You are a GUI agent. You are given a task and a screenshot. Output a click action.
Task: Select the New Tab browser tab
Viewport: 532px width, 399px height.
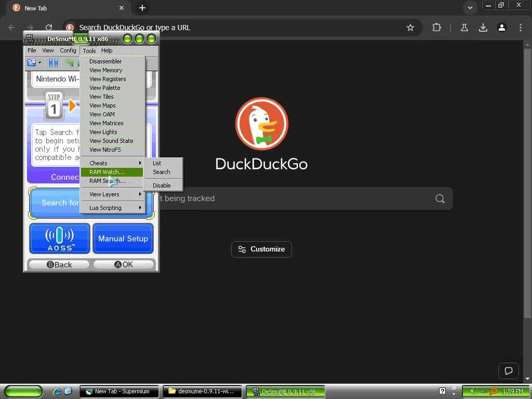(68, 8)
